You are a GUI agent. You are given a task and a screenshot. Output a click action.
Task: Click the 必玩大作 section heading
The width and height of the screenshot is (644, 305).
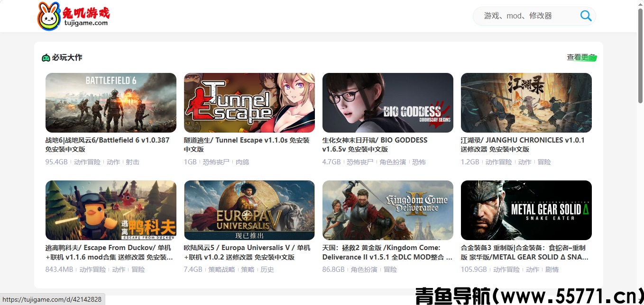click(x=67, y=58)
